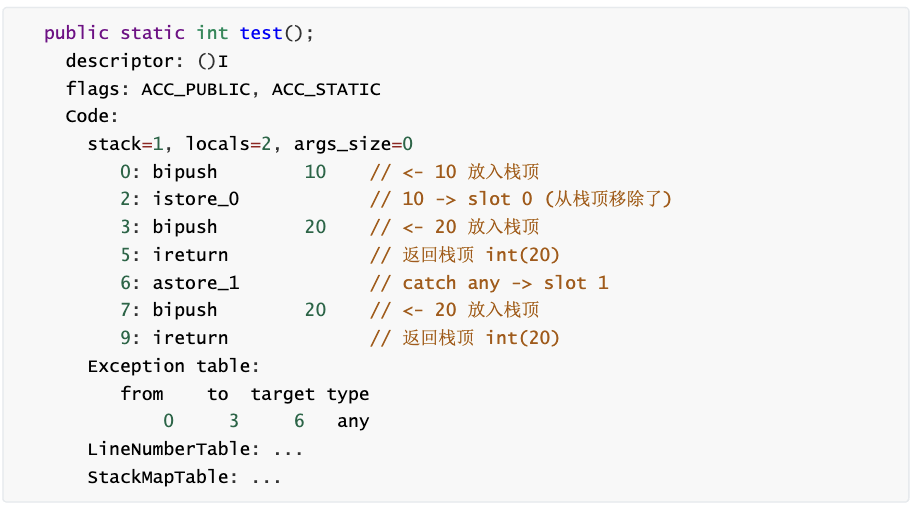
Task: Click the 'any' value in exception table row
Action: 353,421
